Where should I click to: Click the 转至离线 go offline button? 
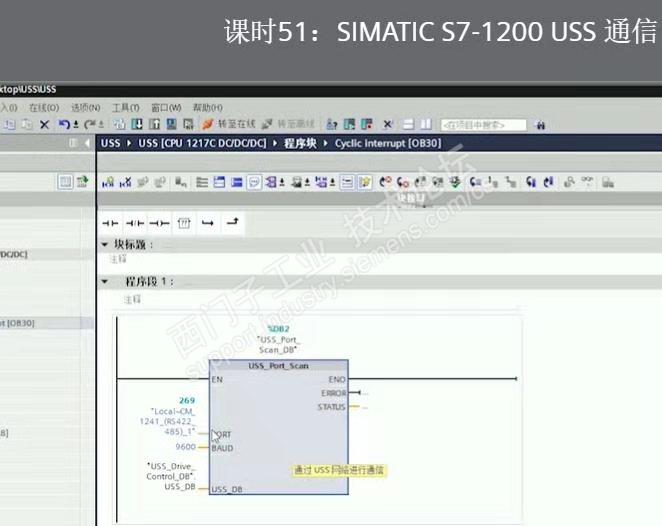(288, 124)
